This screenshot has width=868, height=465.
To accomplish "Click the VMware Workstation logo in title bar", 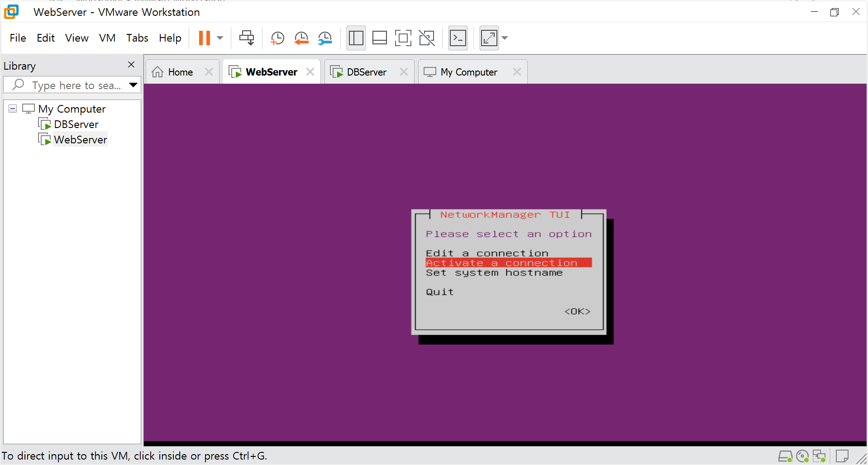I will coord(11,12).
